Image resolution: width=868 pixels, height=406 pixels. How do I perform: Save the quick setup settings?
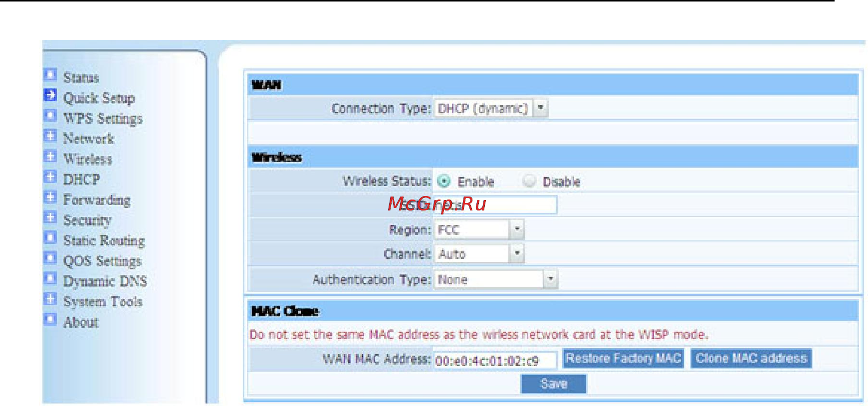click(x=554, y=384)
